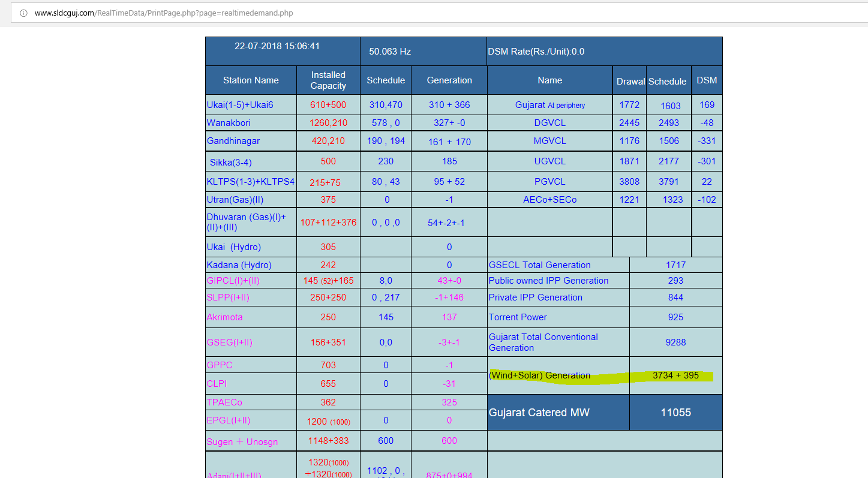868x478 pixels.
Task: Click PGVCL drawal value 3808
Action: [x=629, y=182]
